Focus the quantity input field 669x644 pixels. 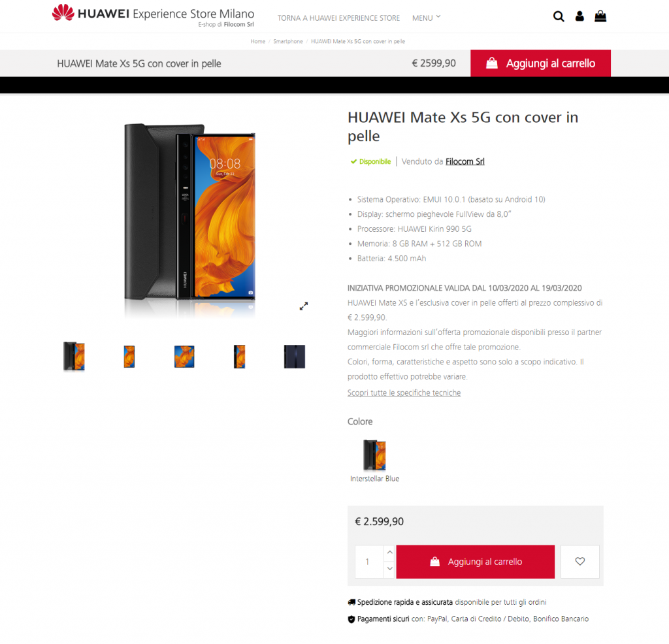click(x=369, y=562)
